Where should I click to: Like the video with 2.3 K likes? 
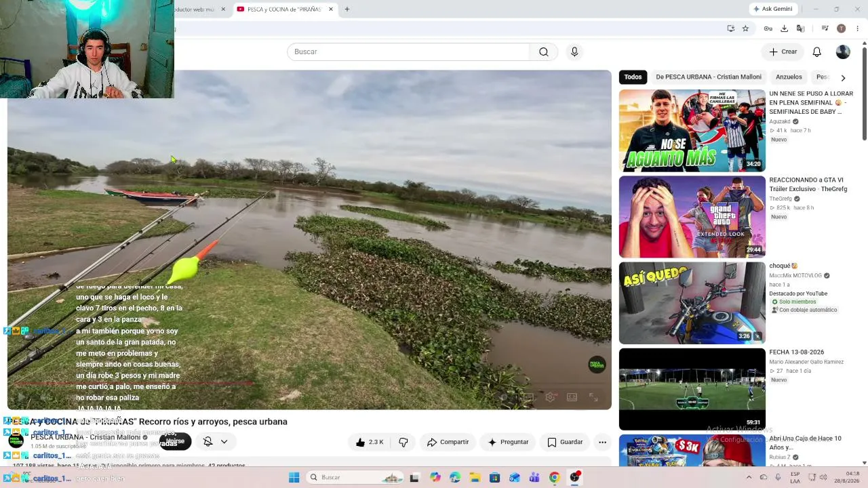[x=370, y=442]
